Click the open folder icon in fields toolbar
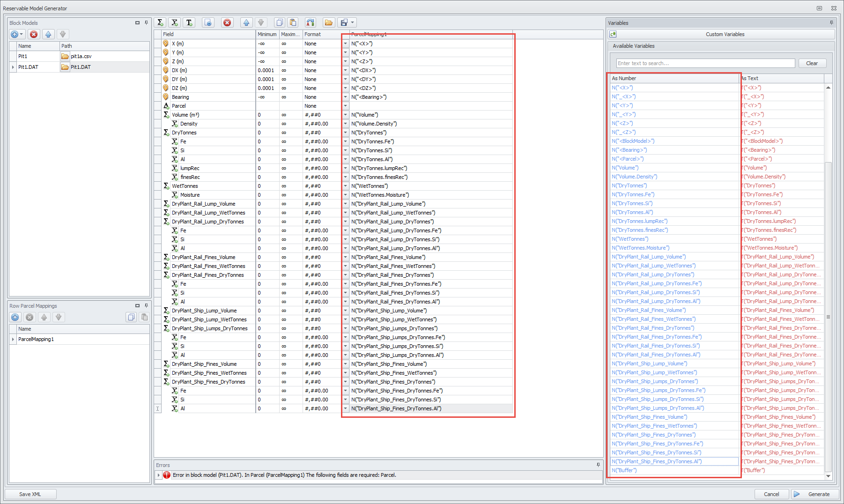Screen dimensions: 844x504 [328, 22]
